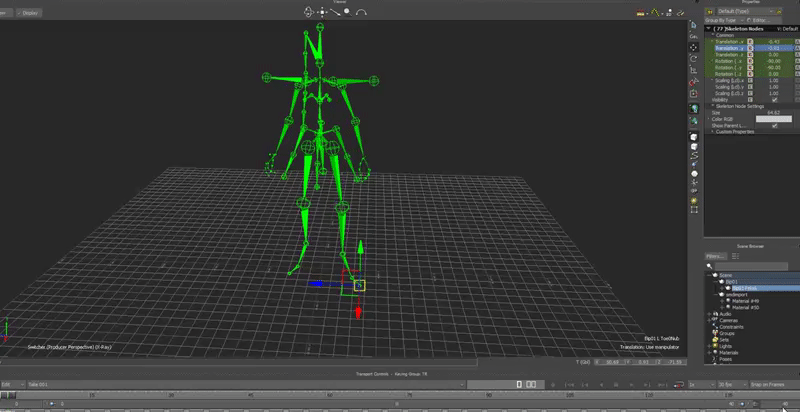
Task: Collapse the Skeleton Nodes section
Action: [708, 29]
